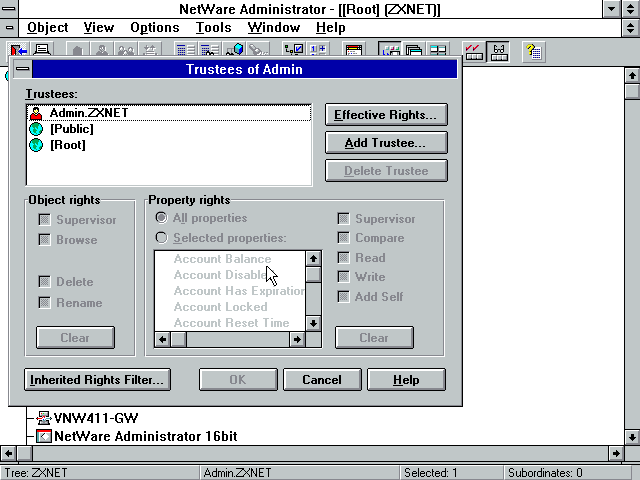Click Cancel in the Trustees dialog

[322, 380]
